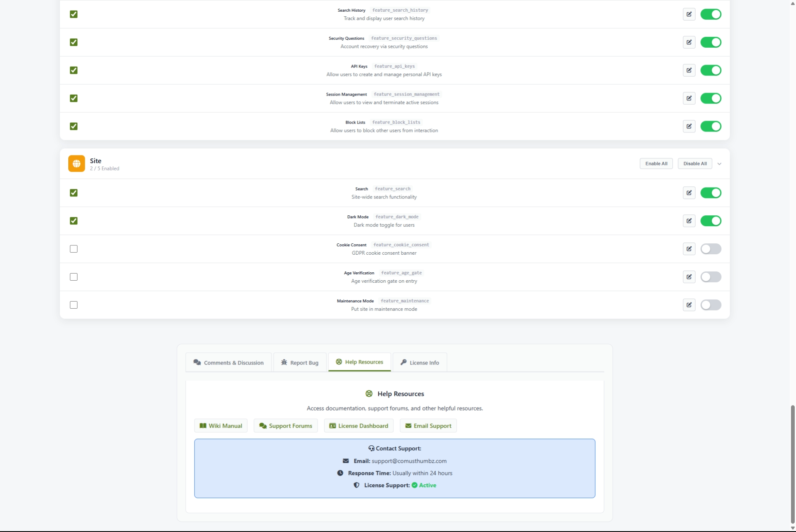This screenshot has height=532, width=796.
Task: Edit the Maintenance Mode feature
Action: click(689, 305)
